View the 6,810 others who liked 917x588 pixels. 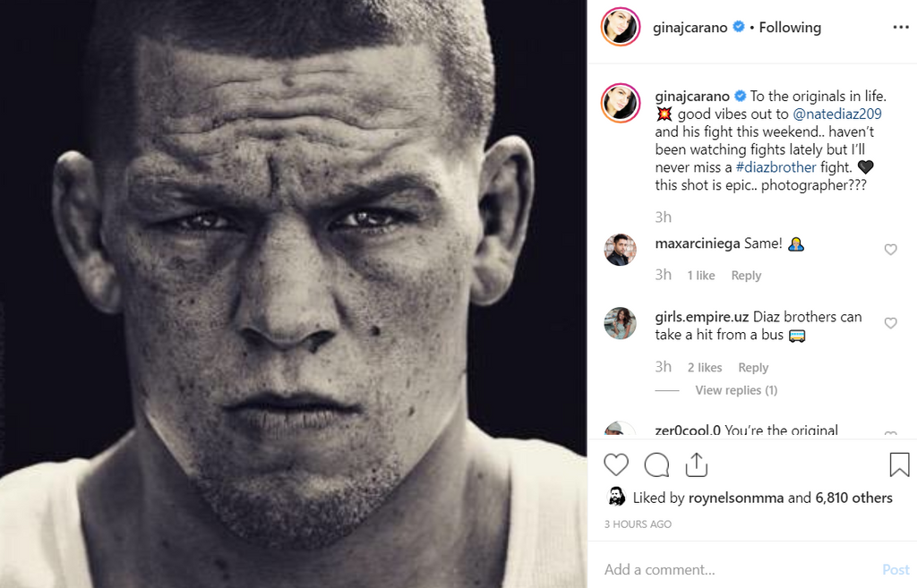(853, 498)
